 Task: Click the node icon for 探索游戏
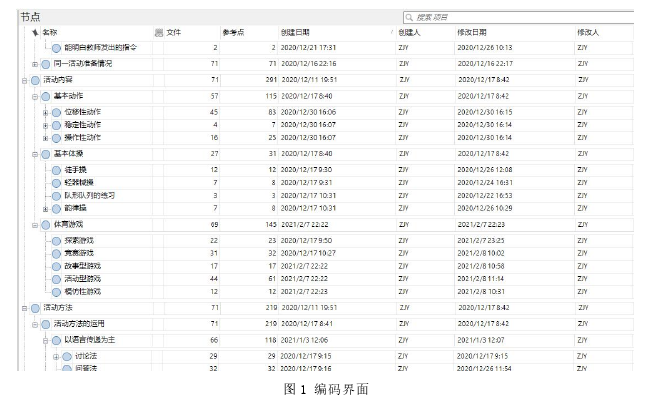56,241
